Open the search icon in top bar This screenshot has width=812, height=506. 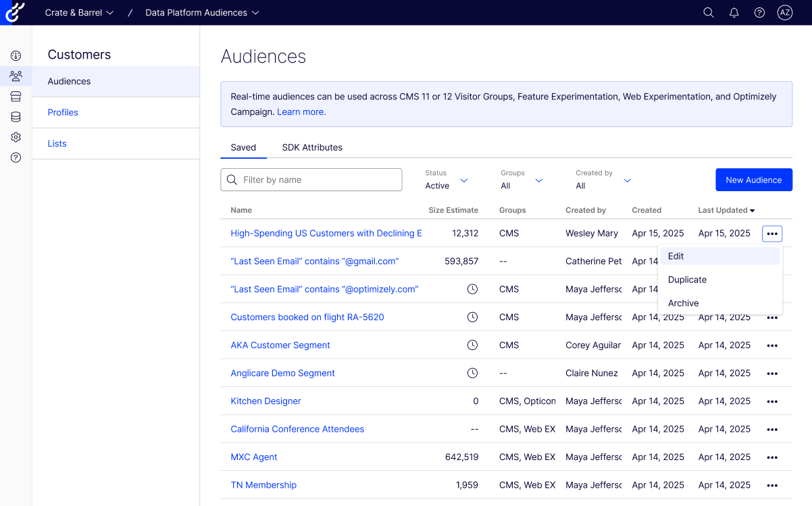pos(708,13)
